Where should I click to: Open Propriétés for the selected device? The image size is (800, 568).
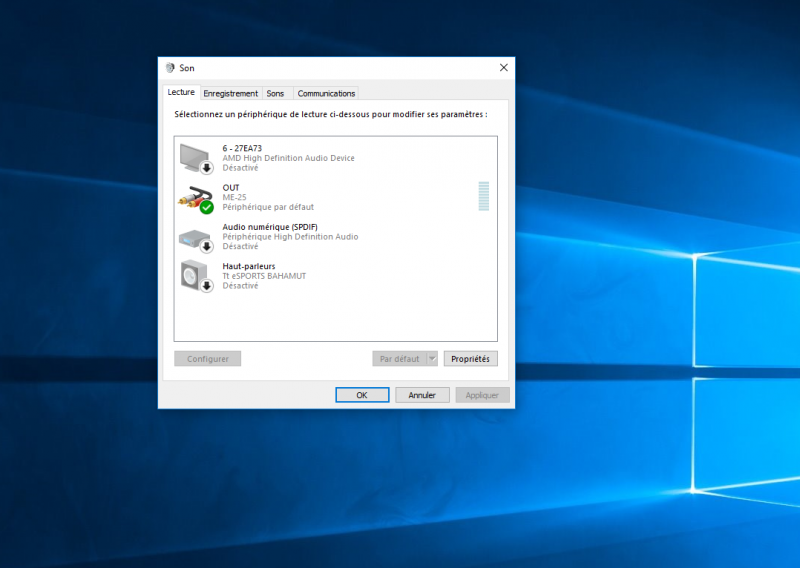[470, 358]
